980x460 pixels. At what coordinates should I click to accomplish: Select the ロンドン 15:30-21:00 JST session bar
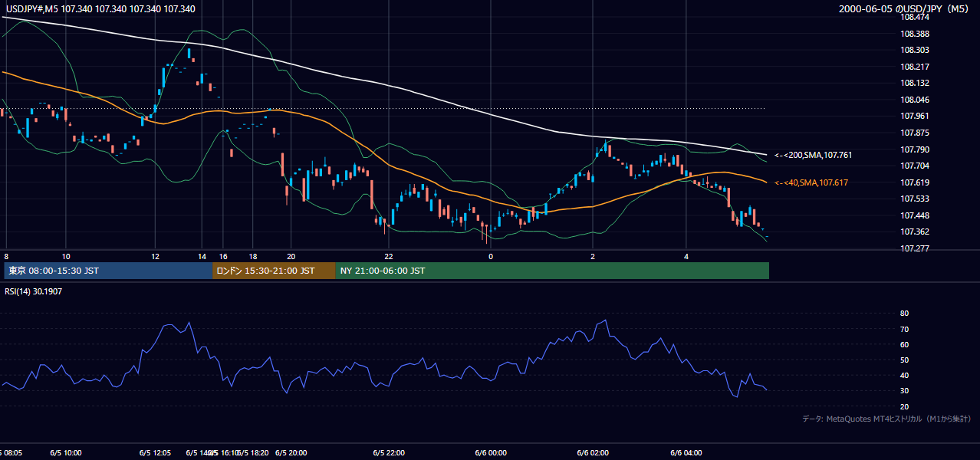[274, 271]
